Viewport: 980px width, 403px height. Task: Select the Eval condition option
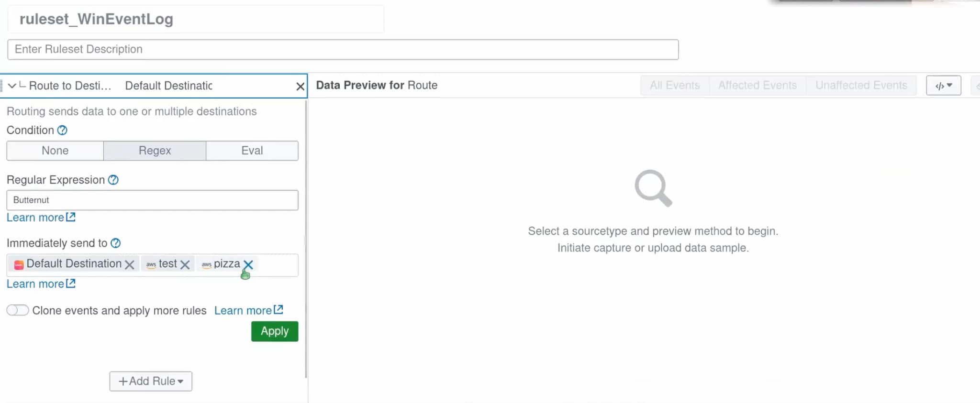click(x=252, y=151)
